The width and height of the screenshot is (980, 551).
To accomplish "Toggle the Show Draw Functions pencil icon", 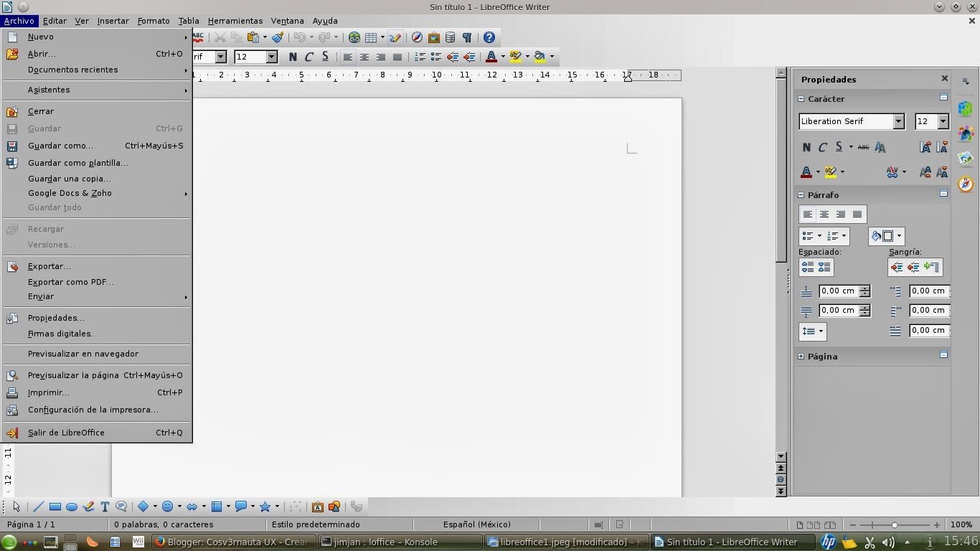I will click(x=395, y=37).
